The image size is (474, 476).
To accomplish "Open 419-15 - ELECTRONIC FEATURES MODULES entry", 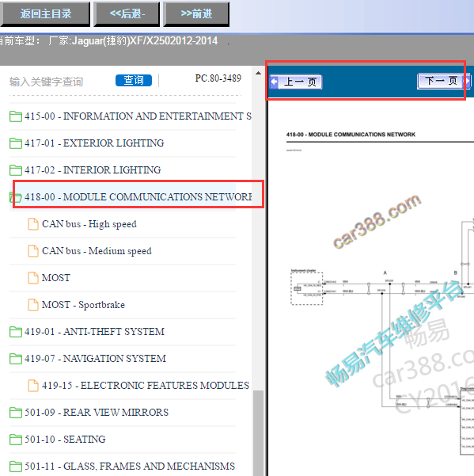I will pos(146,386).
